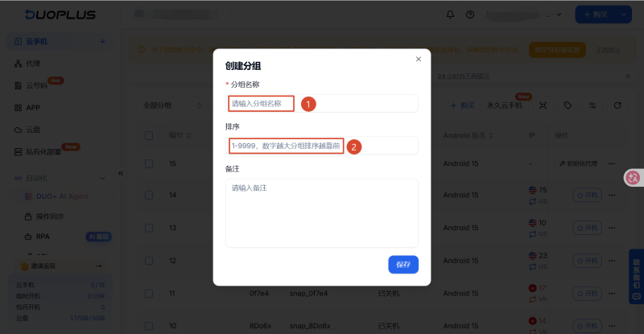
Task: Select checkbox for row 11
Action: [149, 293]
